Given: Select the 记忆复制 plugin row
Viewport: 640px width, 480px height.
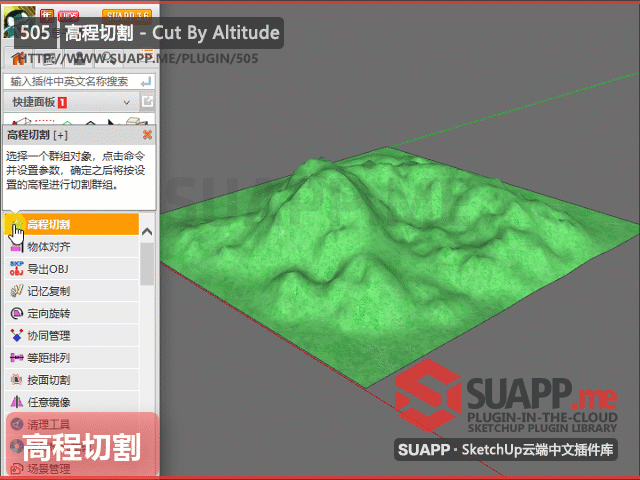Looking at the screenshot, I should 72,291.
